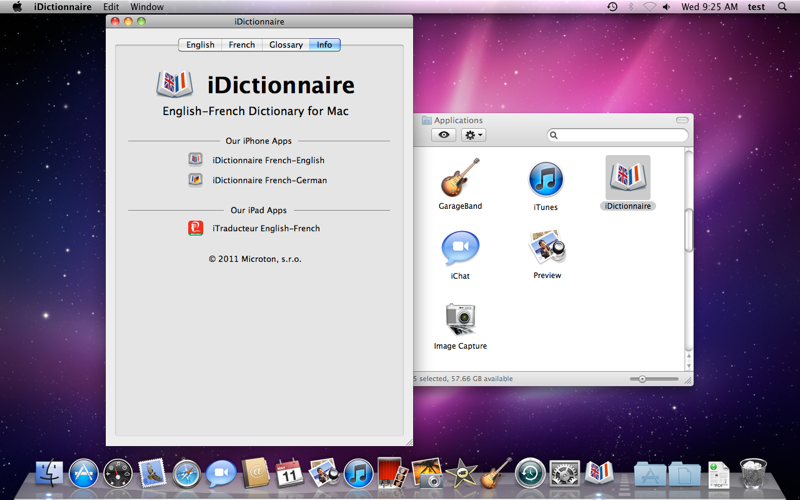Open the iDictionnaire menu in the menu bar
Image resolution: width=800 pixels, height=500 pixels.
click(63, 7)
